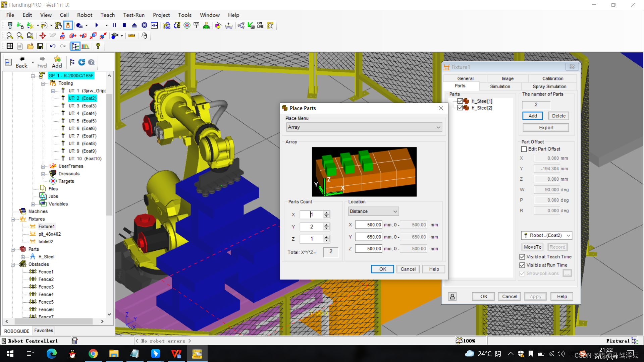
Task: Click the Zoom Out magnifier icon
Action: coord(20,36)
